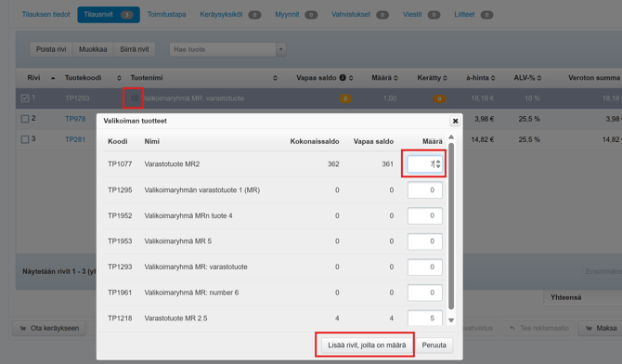This screenshot has height=364, width=622.
Task: Click the Varastotuote MR2 name cell
Action: (x=172, y=164)
